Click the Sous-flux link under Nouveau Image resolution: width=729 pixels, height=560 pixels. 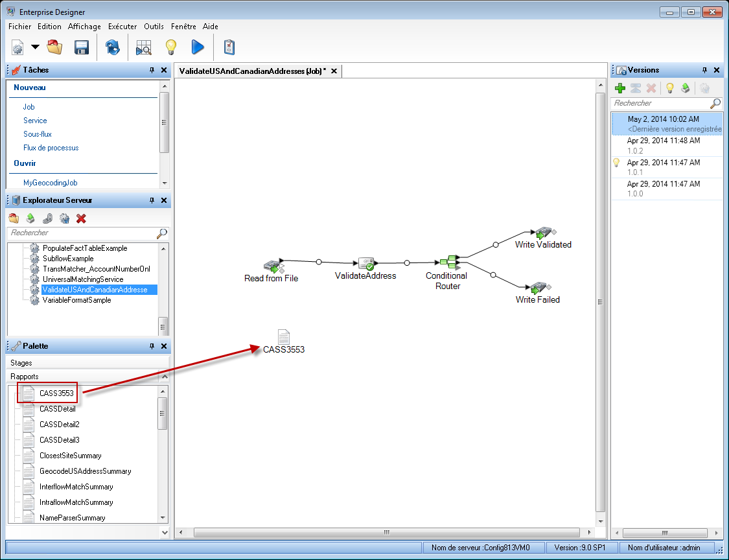(x=38, y=134)
